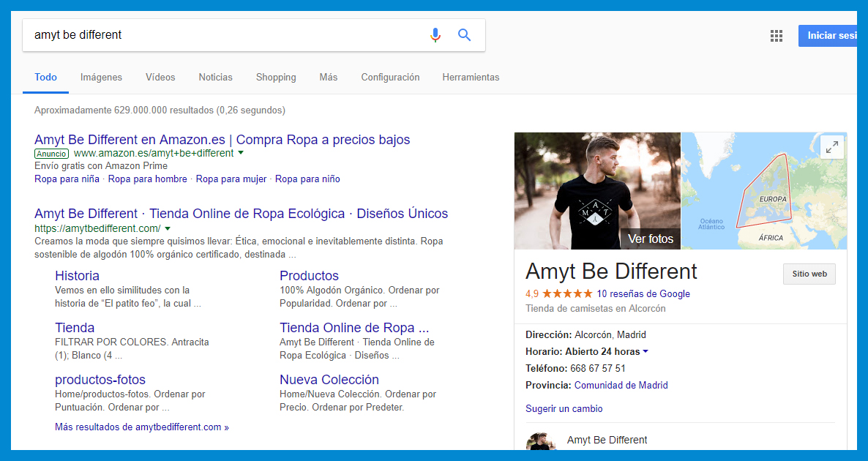The height and width of the screenshot is (461, 868).
Task: Click the Tienda de camisetas en Alcorcón text
Action: point(596,309)
